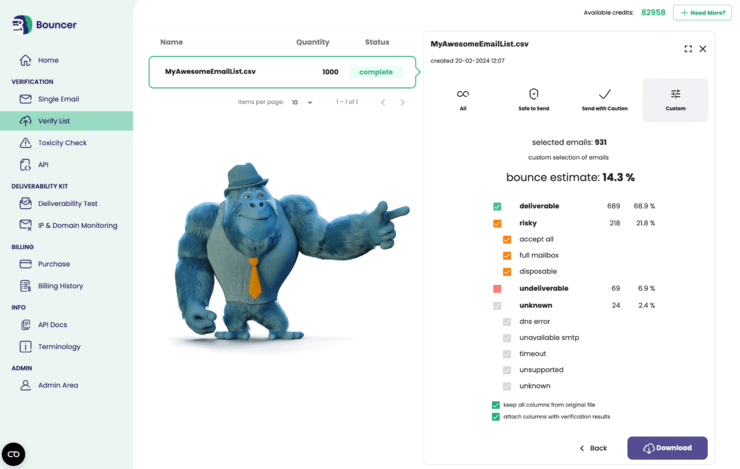
Task: Toggle the red undeliverable checkbox
Action: coord(497,289)
